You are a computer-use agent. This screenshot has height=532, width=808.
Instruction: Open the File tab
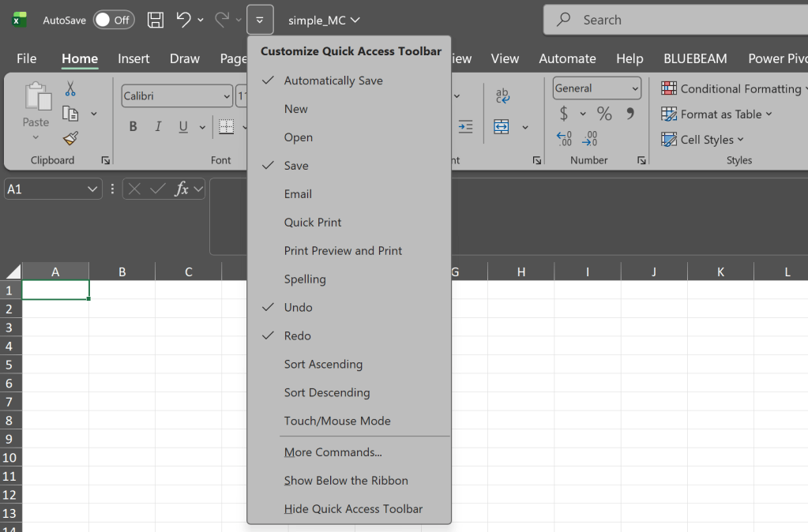pyautogui.click(x=26, y=58)
